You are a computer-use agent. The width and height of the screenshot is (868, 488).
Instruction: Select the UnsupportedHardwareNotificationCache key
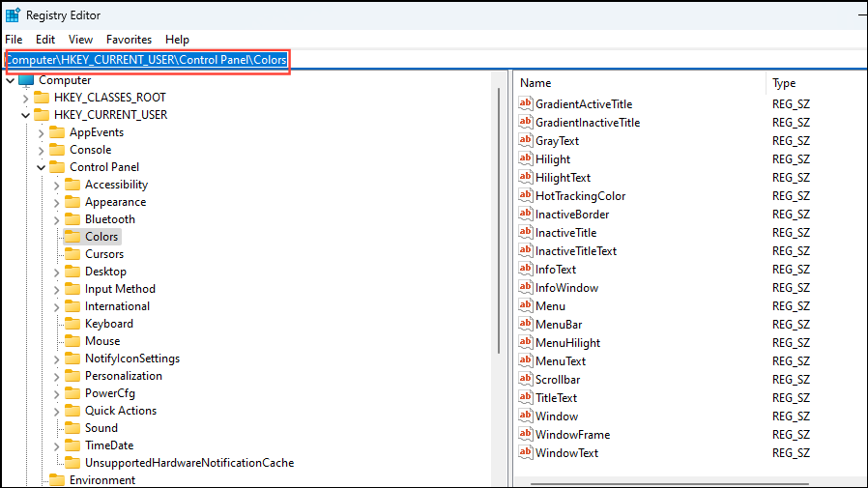189,463
